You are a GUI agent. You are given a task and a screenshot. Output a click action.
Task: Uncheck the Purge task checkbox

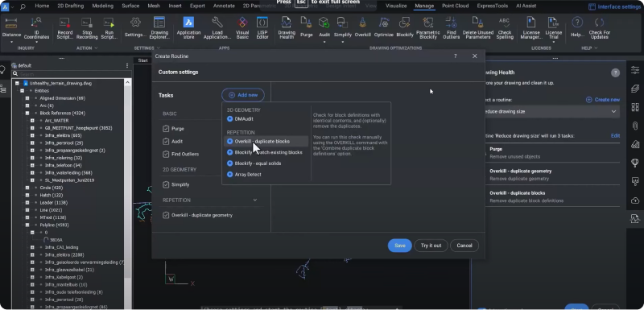[x=166, y=129]
